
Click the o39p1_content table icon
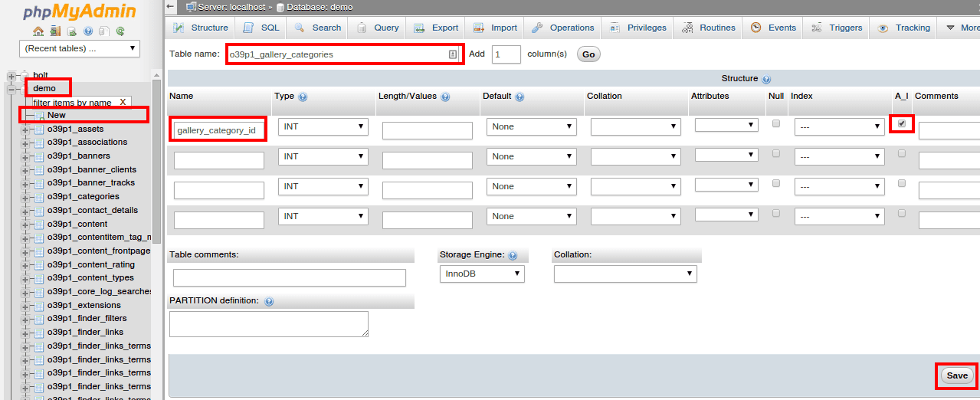point(39,224)
